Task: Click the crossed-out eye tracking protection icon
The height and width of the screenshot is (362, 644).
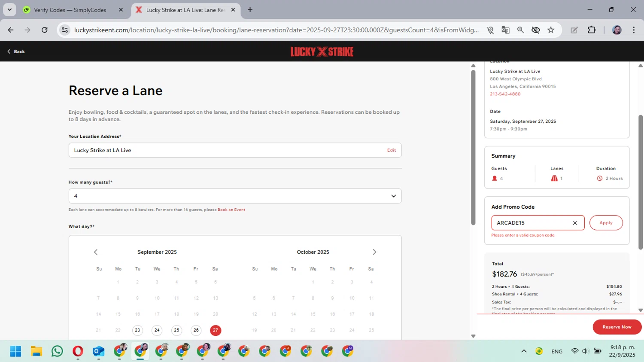Action: (535, 30)
